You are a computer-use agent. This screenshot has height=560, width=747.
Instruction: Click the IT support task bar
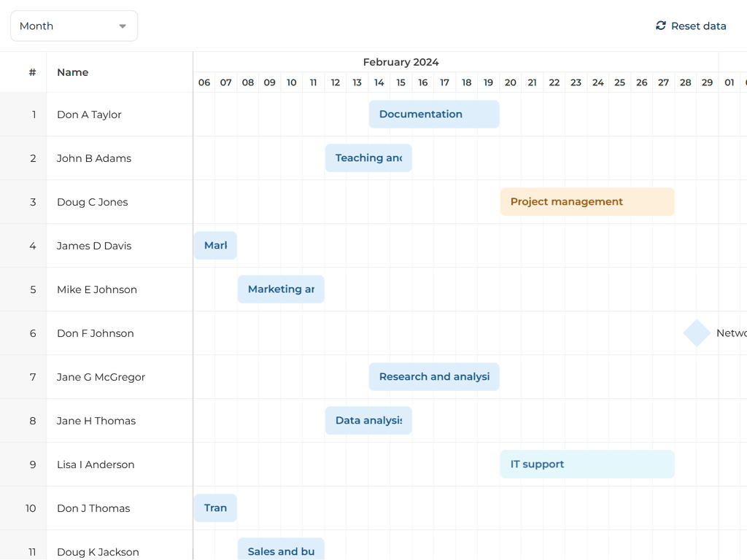coord(587,464)
